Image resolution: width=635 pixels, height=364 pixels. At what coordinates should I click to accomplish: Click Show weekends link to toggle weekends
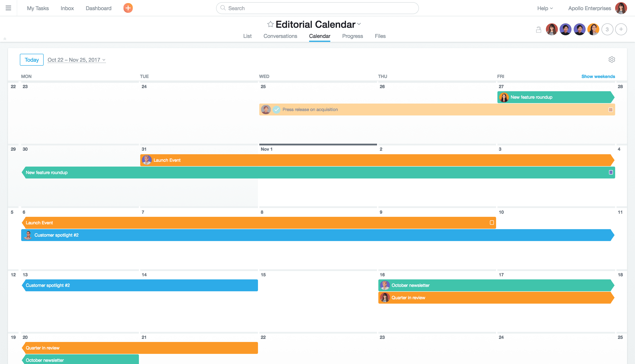pos(598,76)
